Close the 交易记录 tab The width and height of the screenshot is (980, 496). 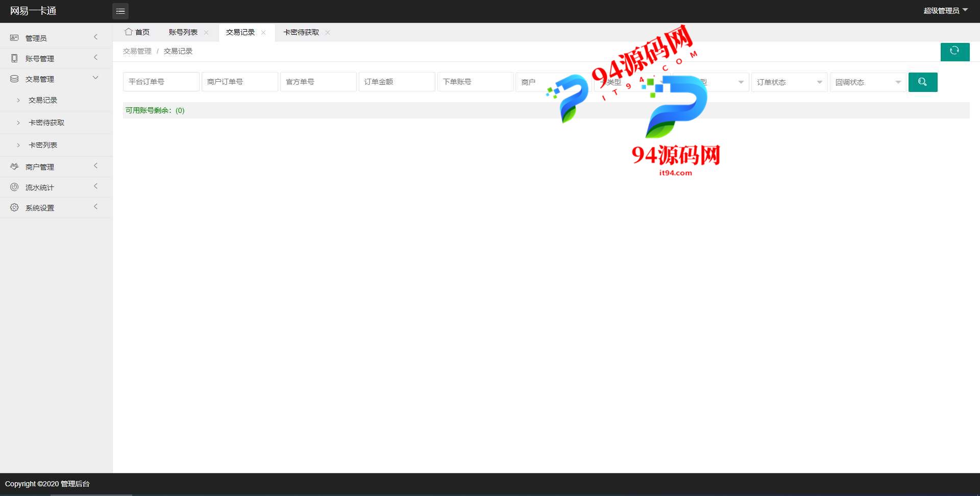pyautogui.click(x=263, y=32)
